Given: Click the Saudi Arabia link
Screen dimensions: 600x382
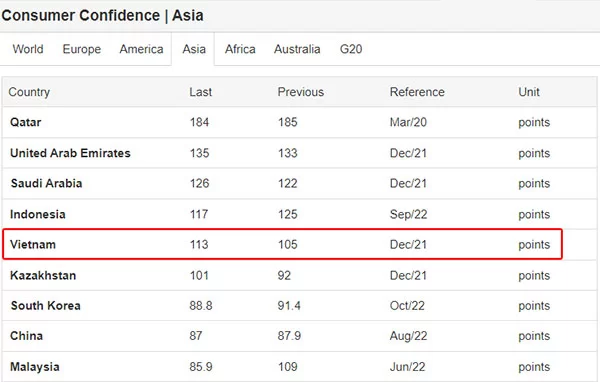Looking at the screenshot, I should pyautogui.click(x=46, y=183).
